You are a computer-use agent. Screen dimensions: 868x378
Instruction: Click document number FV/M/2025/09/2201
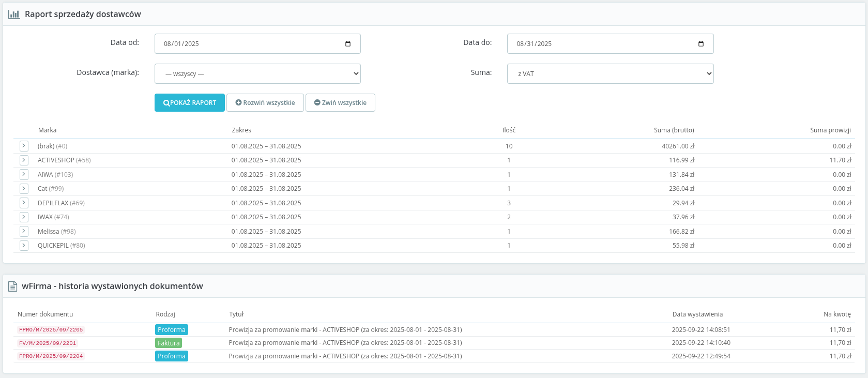[x=48, y=343]
